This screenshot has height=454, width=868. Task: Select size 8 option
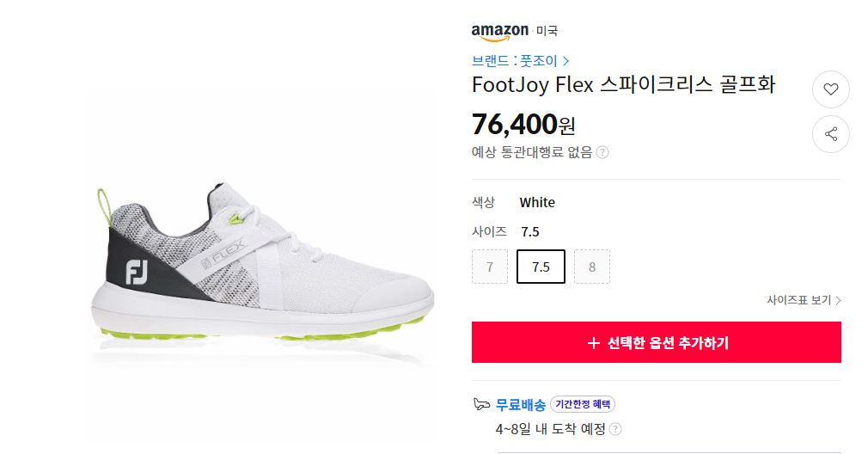592,267
